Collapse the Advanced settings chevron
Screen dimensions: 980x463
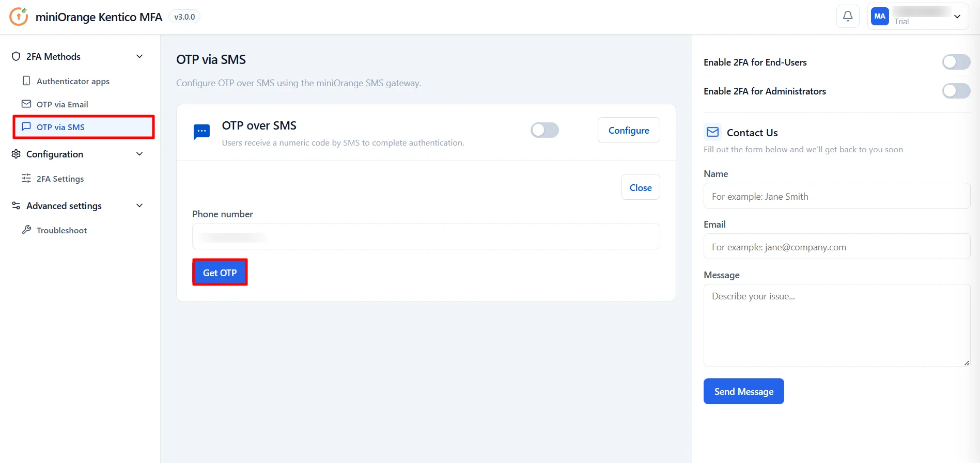pyautogui.click(x=139, y=205)
